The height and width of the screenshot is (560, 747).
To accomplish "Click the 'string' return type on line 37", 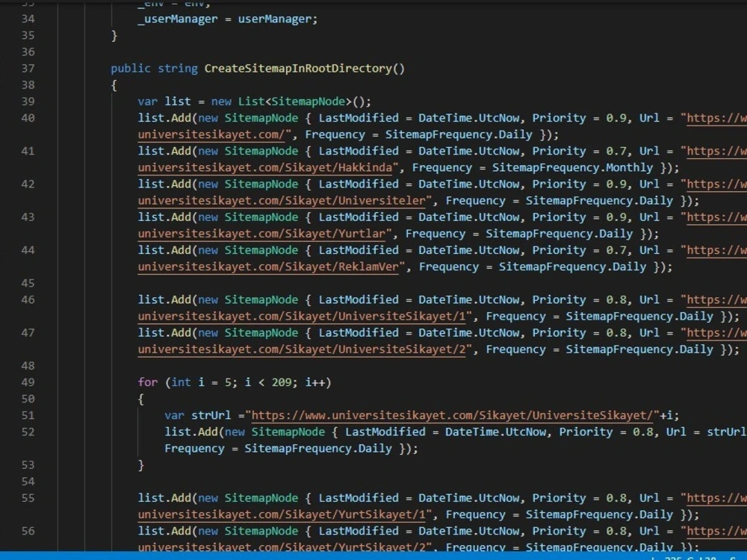I will (x=177, y=69).
